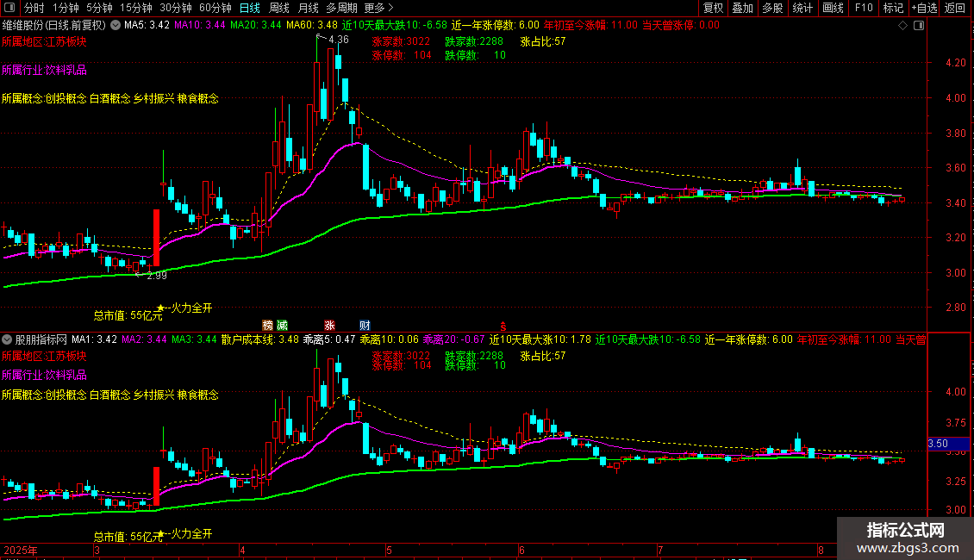Expand the 更多 period options
Image resolution: width=974 pixels, height=560 pixels.
(378, 8)
